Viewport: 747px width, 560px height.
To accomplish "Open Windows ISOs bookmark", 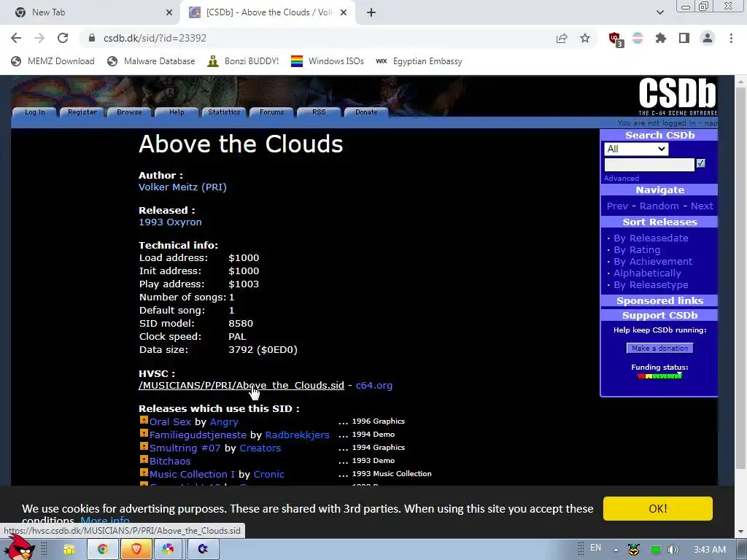I will pyautogui.click(x=328, y=61).
